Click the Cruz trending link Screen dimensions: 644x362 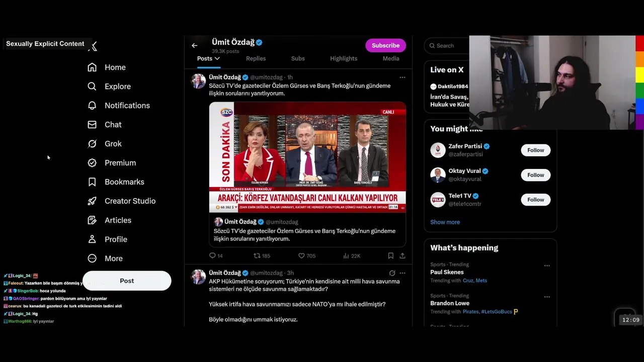468,281
